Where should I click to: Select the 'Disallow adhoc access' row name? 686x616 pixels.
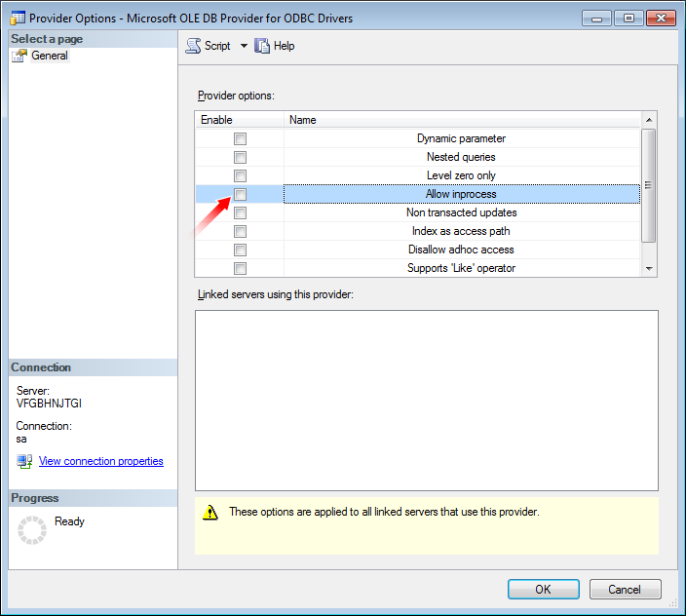462,250
